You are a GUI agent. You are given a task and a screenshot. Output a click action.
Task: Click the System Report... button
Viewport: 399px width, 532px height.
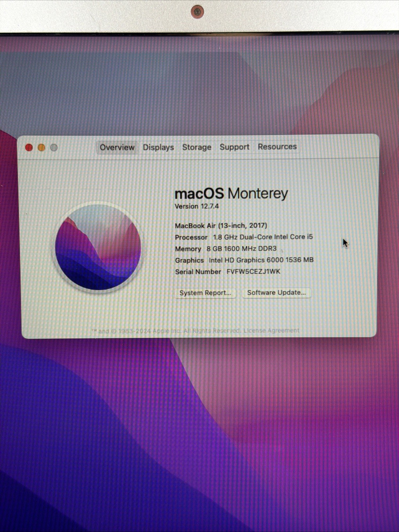[205, 293]
